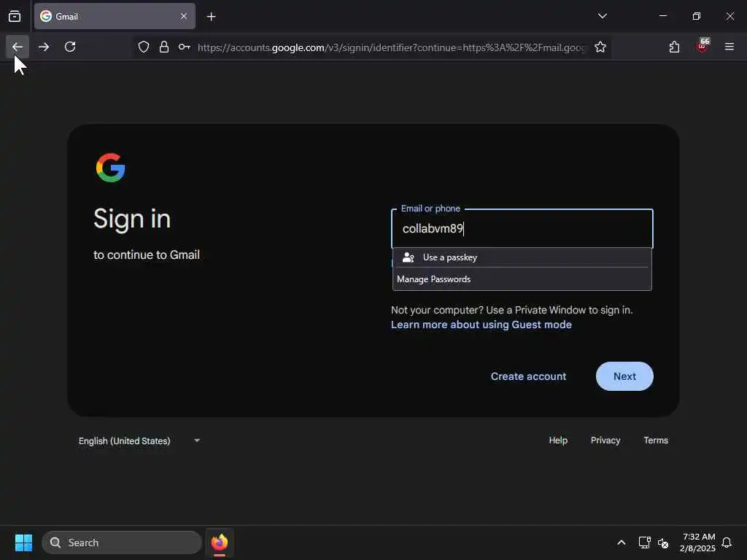
Task: Click the uBlock extension icon with badge 66
Action: click(703, 46)
